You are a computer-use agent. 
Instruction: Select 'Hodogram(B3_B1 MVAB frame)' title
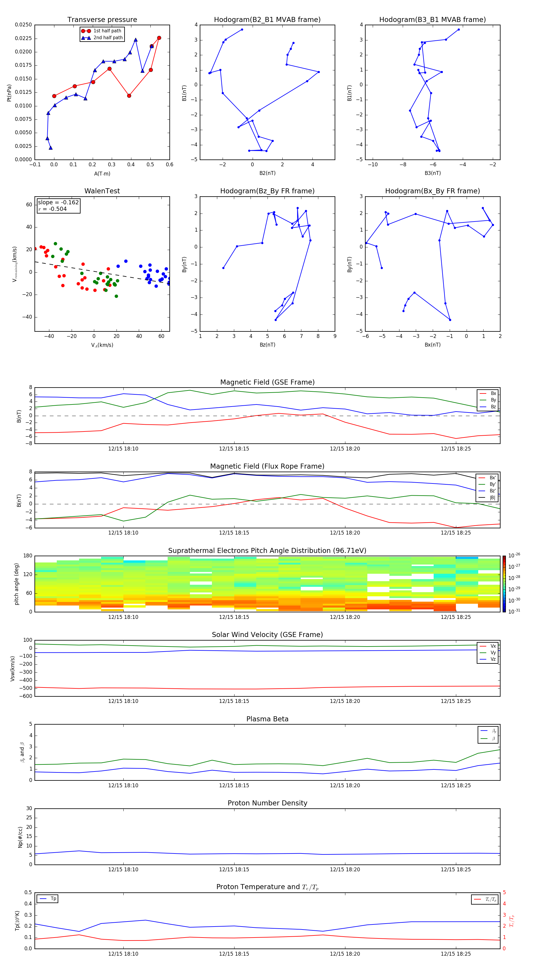[x=432, y=19]
